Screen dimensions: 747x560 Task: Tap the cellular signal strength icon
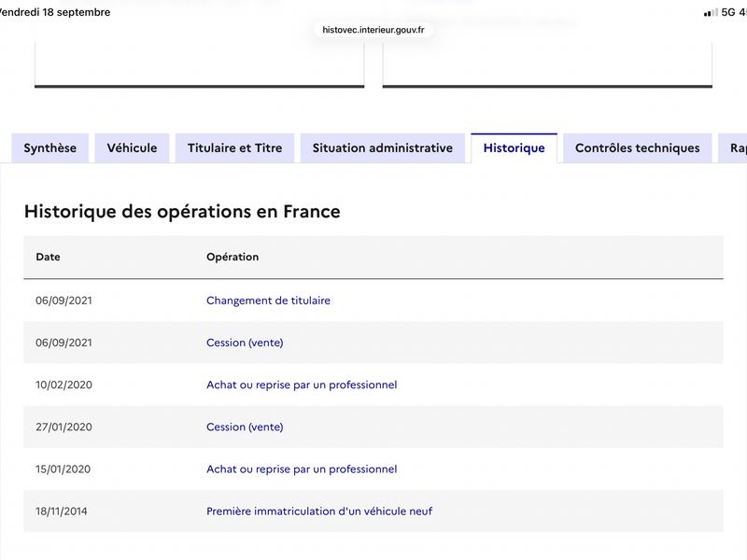tap(711, 13)
